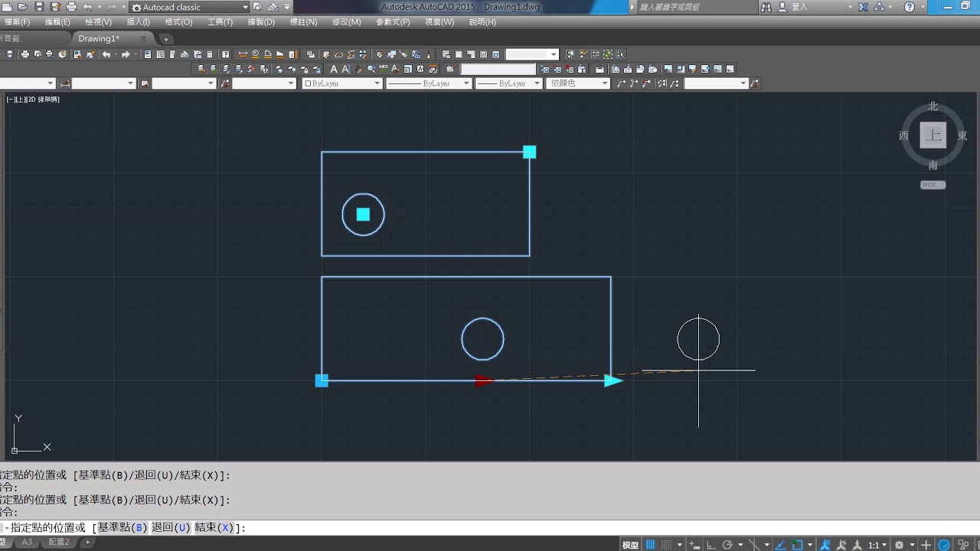Screen dimensions: 980x551
Task: Click the save icon in quick access bar
Action: coord(38,7)
